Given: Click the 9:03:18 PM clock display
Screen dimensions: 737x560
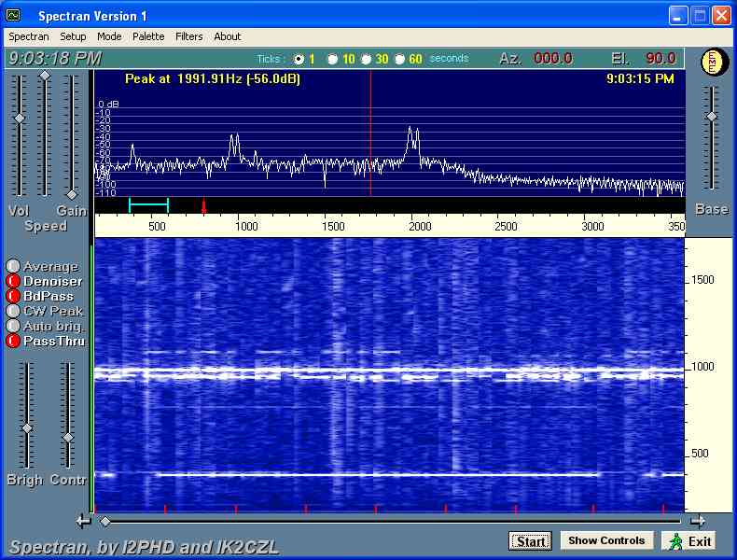Looking at the screenshot, I should tap(55, 59).
